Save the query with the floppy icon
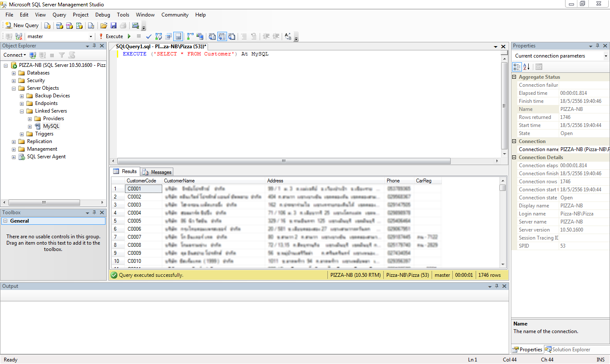This screenshot has width=610, height=364. click(114, 25)
